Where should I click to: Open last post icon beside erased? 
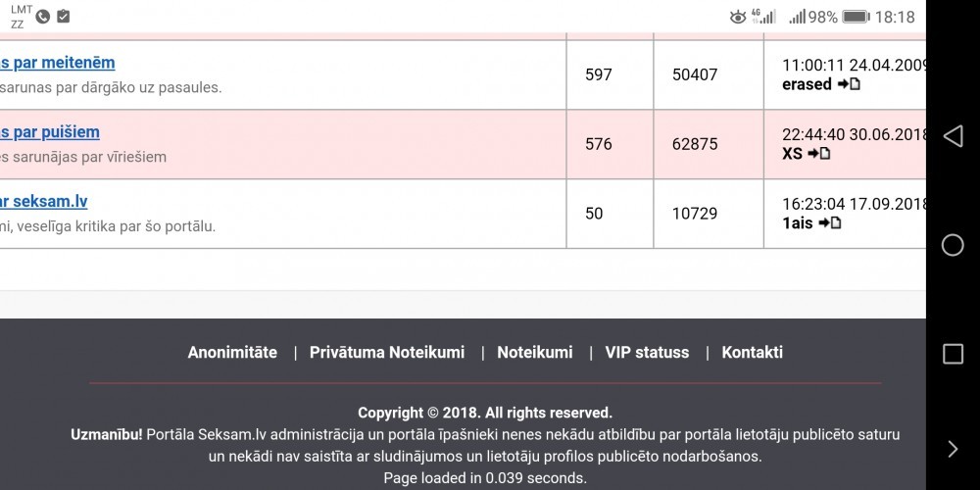[849, 84]
